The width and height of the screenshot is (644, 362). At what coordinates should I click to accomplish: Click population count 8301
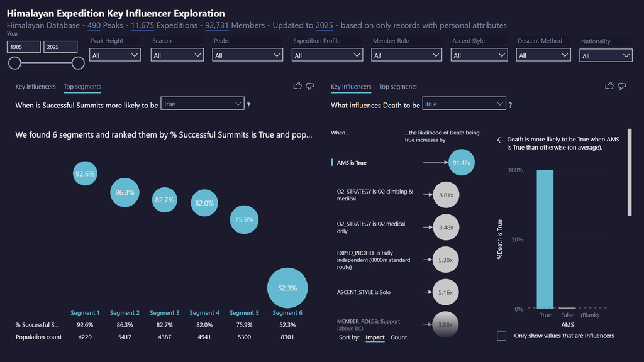pyautogui.click(x=287, y=337)
